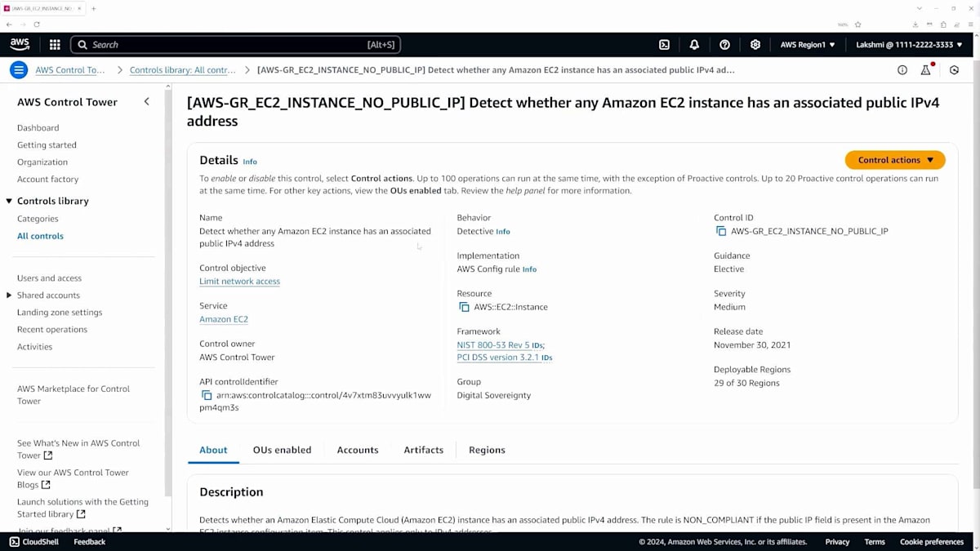Open the Privacy footer link

tap(837, 542)
